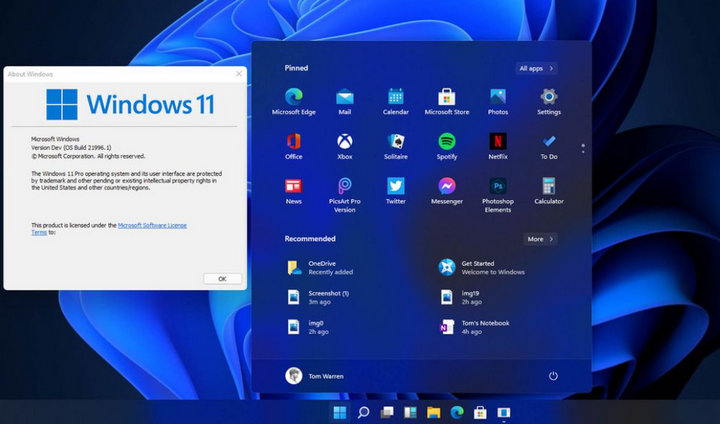Open Microsoft Edge from pinned apps
The width and height of the screenshot is (720, 424).
pyautogui.click(x=293, y=102)
